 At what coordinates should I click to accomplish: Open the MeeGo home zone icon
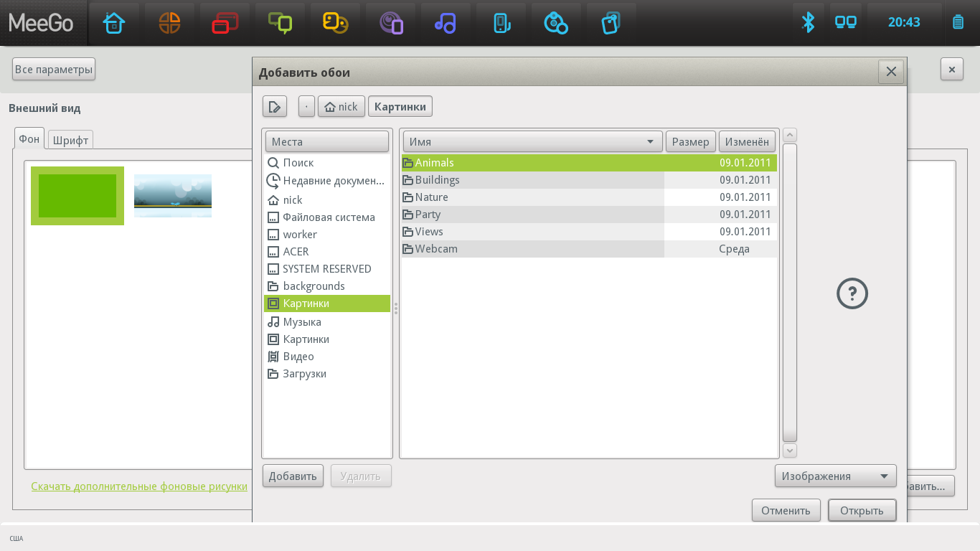(x=114, y=23)
